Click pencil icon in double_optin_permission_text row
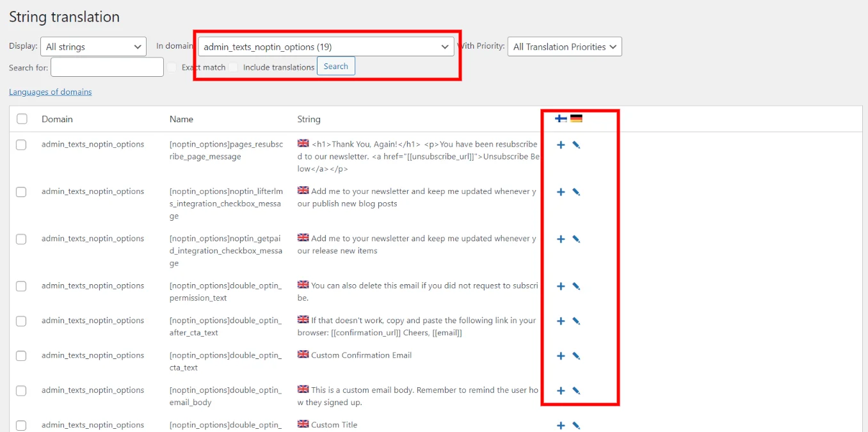Viewport: 868px width, 432px height. 576,287
